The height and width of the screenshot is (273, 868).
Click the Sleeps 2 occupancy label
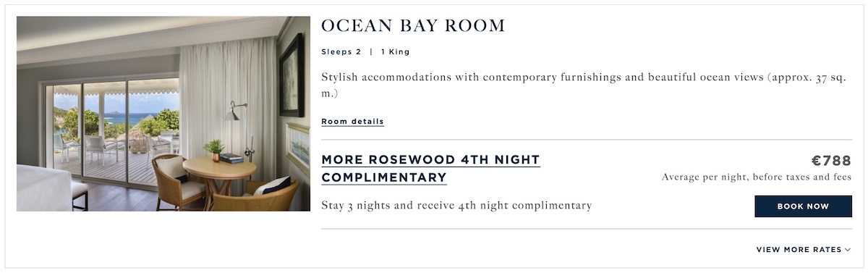click(x=341, y=52)
